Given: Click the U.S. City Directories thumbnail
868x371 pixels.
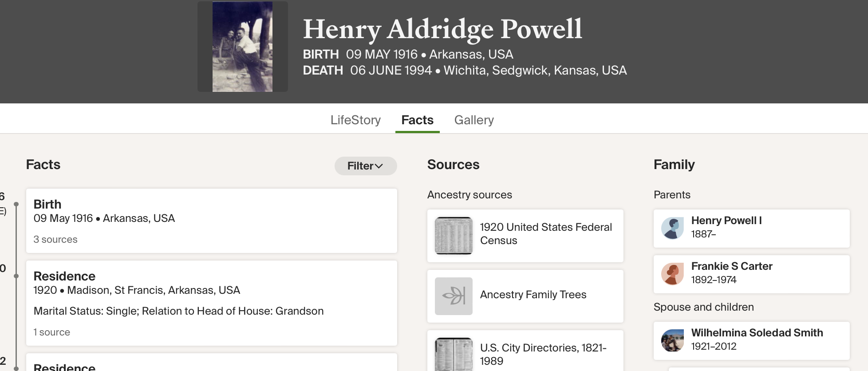Looking at the screenshot, I should point(454,354).
